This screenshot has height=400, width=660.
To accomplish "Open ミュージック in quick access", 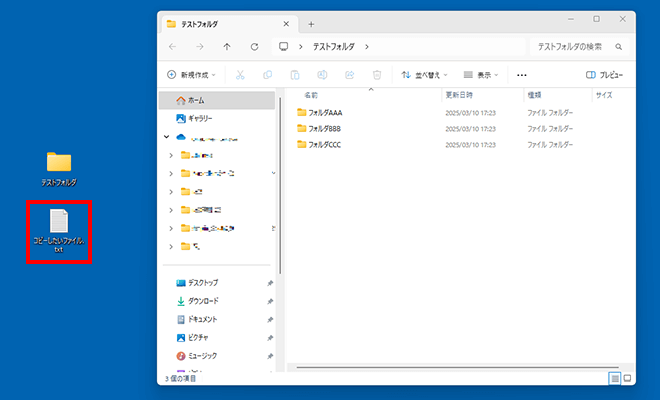I will tap(202, 356).
